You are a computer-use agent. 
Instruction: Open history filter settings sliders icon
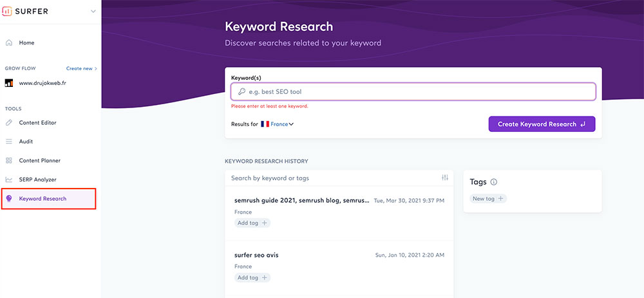pos(445,178)
